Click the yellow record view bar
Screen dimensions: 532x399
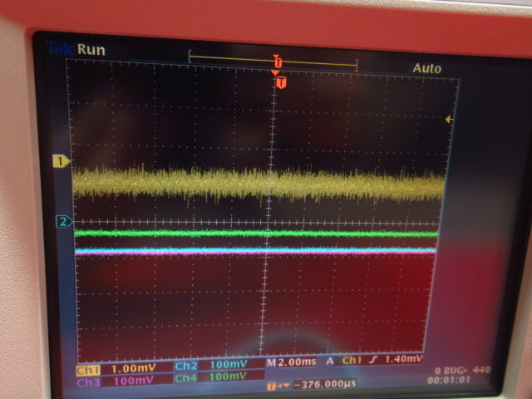(273, 61)
